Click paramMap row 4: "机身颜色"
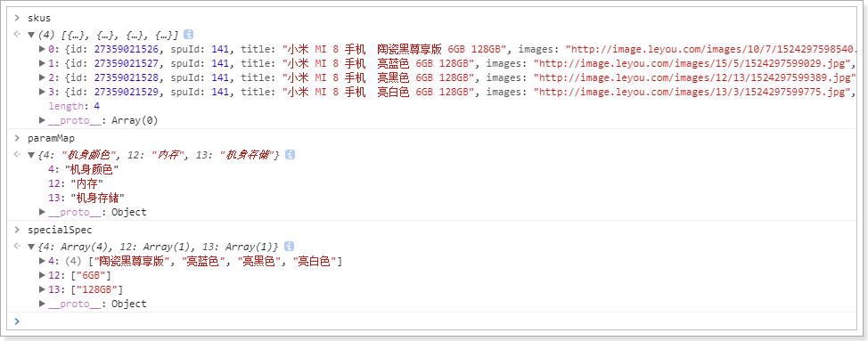Image resolution: width=868 pixels, height=341 pixels. 84,169
